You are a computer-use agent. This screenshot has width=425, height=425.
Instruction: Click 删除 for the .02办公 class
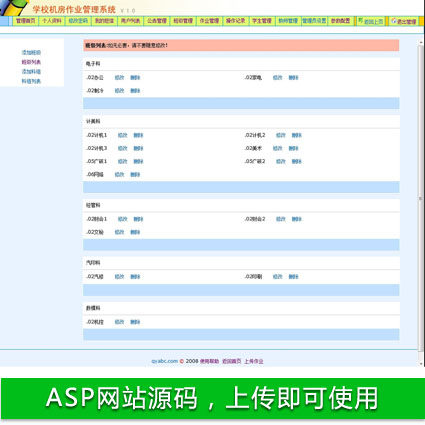[135, 78]
